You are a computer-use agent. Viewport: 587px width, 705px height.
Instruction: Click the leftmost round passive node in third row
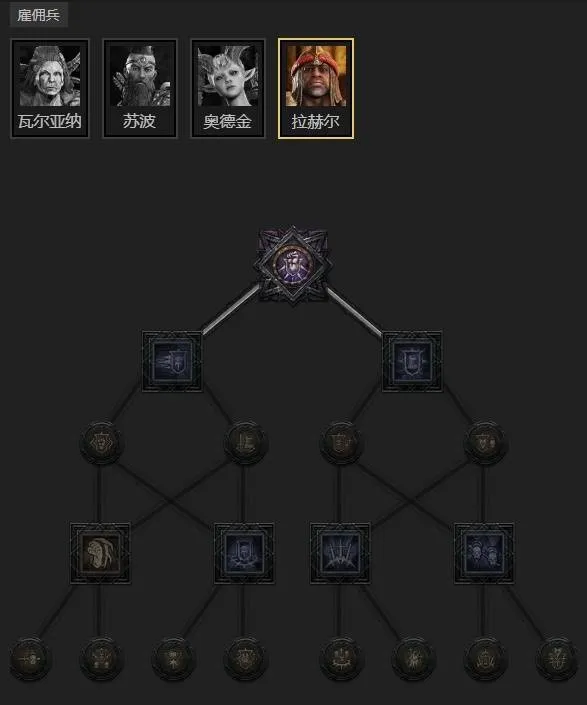point(101,443)
